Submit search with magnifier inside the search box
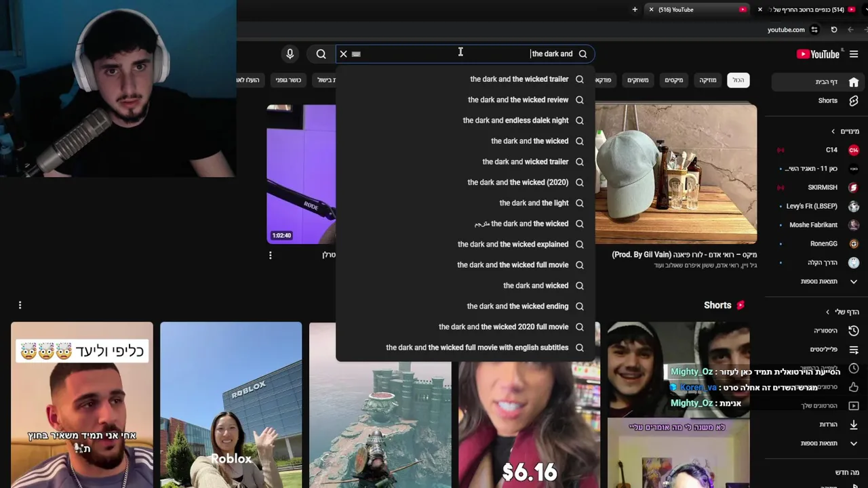The width and height of the screenshot is (868, 488). [x=583, y=54]
